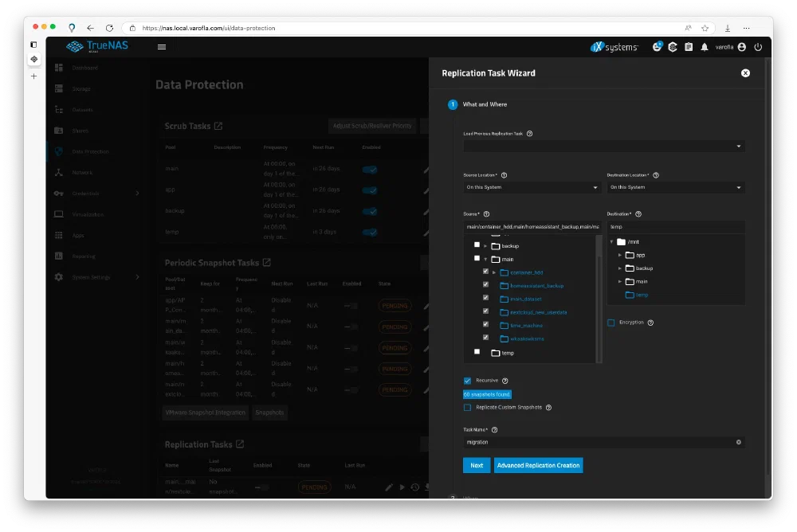Uncheck the Recursive checkbox

coord(468,381)
